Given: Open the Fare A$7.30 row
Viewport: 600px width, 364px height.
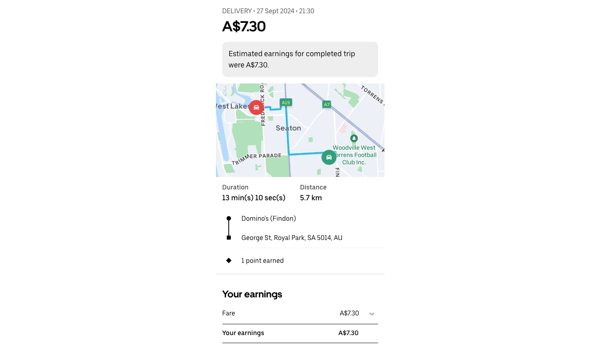Looking at the screenshot, I should [x=300, y=313].
